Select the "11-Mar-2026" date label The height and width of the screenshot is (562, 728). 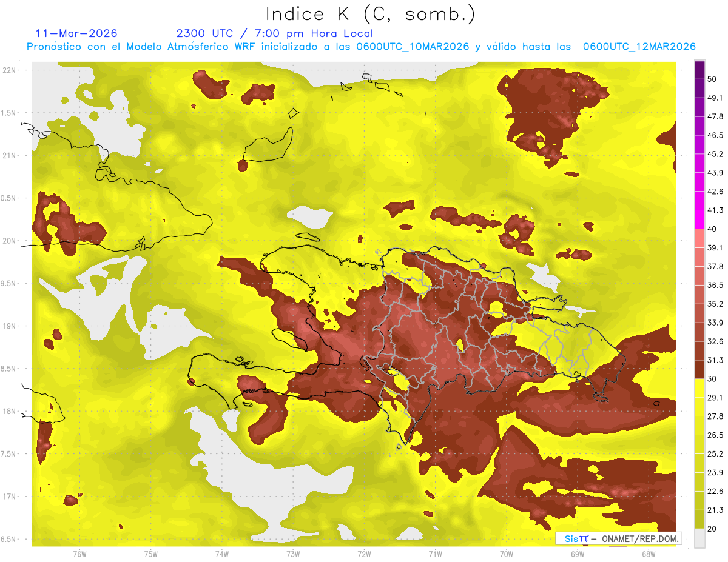click(x=77, y=33)
